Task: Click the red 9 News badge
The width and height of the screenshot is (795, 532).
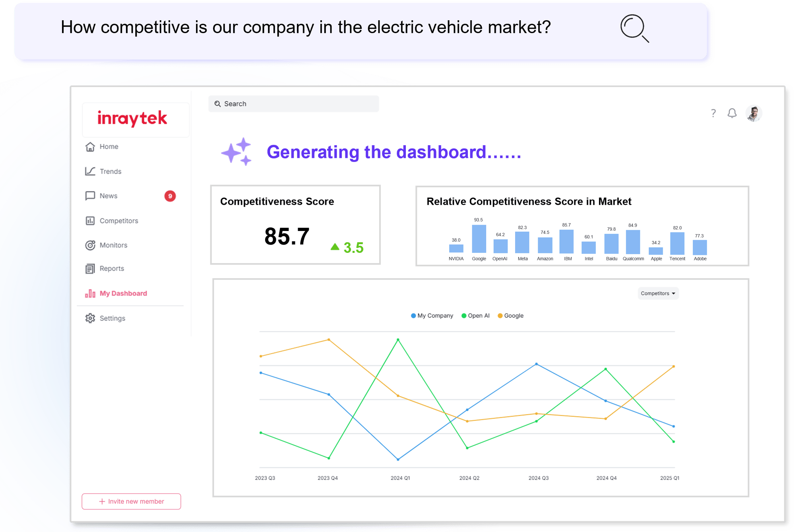Action: 170,196
